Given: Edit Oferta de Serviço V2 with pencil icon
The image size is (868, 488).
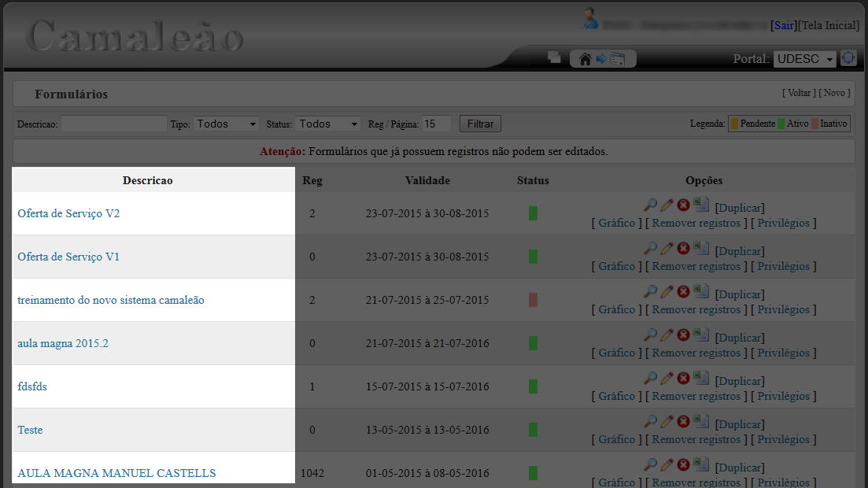Looking at the screenshot, I should pos(667,205).
